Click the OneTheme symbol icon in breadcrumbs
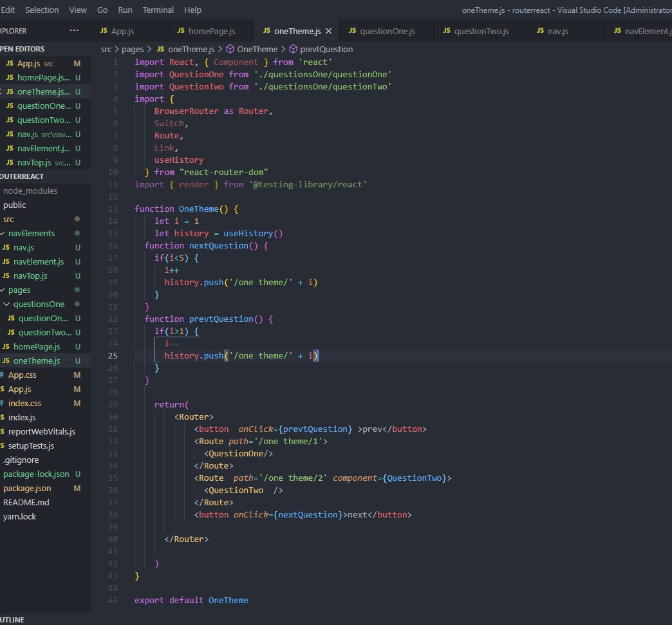Image resolution: width=672 pixels, height=625 pixels. pyautogui.click(x=230, y=49)
